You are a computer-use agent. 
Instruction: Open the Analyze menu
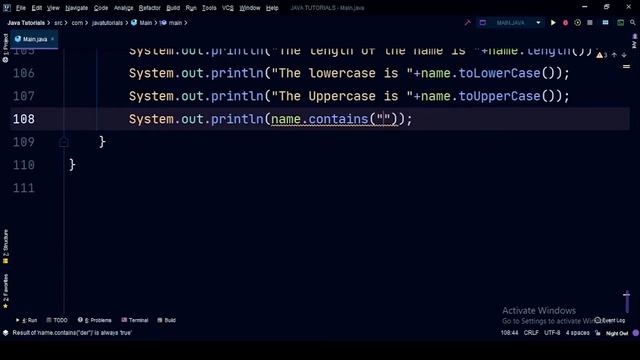click(123, 8)
